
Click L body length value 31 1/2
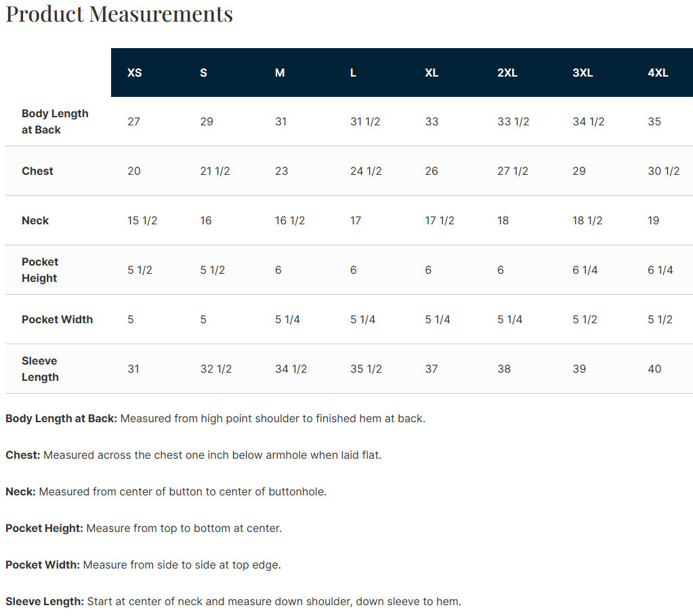coord(365,121)
